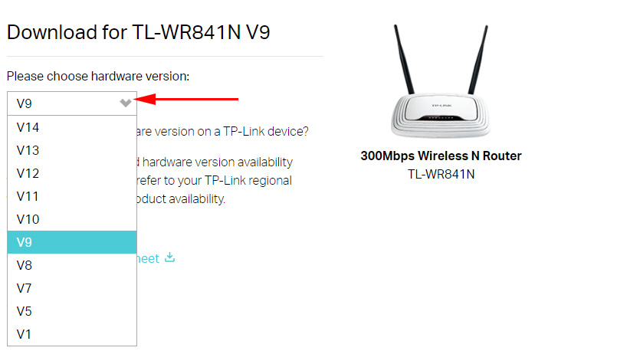Image resolution: width=640 pixels, height=364 pixels.
Task: Select V7 hardware version
Action: click(x=72, y=288)
